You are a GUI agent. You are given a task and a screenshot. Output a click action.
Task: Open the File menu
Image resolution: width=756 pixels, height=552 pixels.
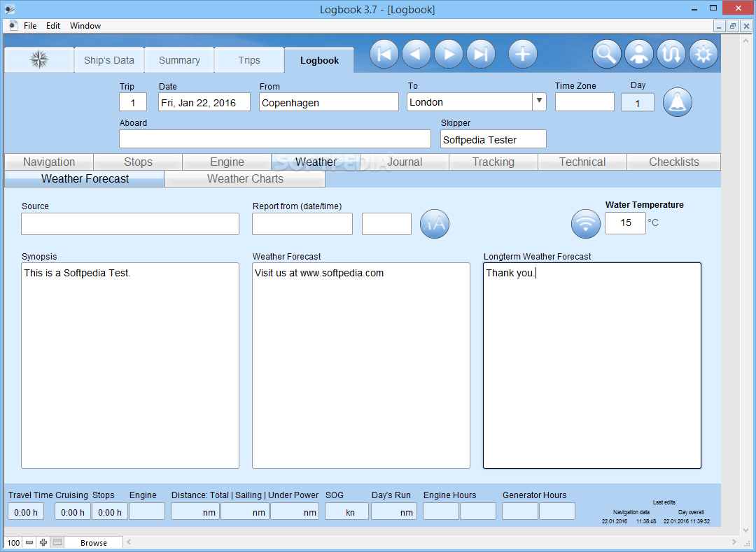[30, 26]
